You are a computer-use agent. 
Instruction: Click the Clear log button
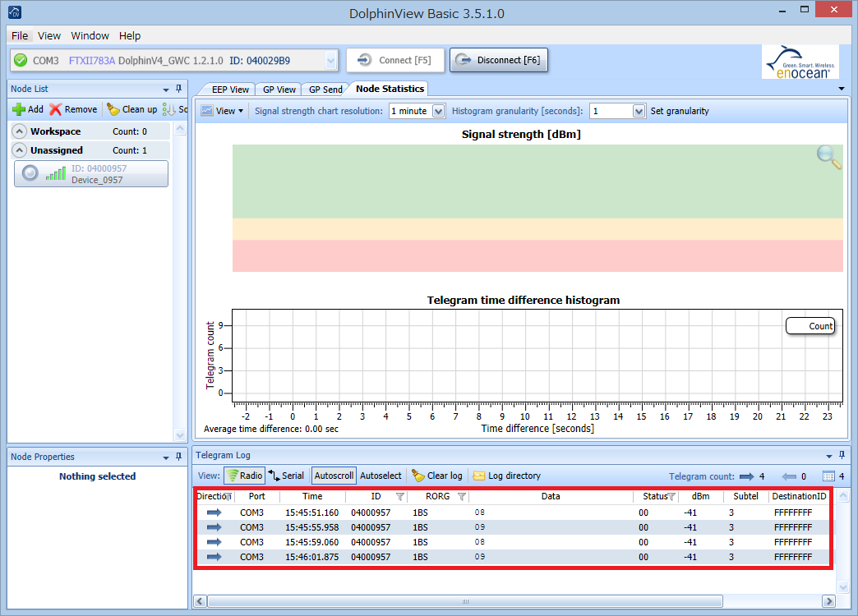[x=437, y=476]
